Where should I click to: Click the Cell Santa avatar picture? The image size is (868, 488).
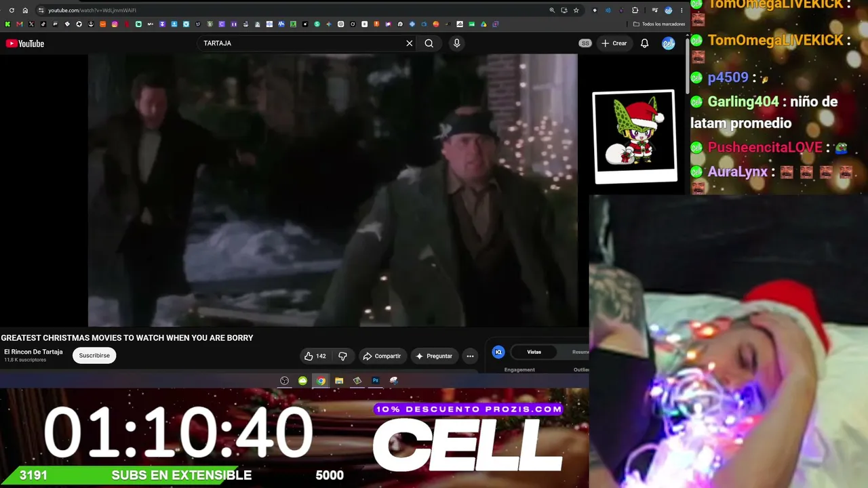[635, 136]
